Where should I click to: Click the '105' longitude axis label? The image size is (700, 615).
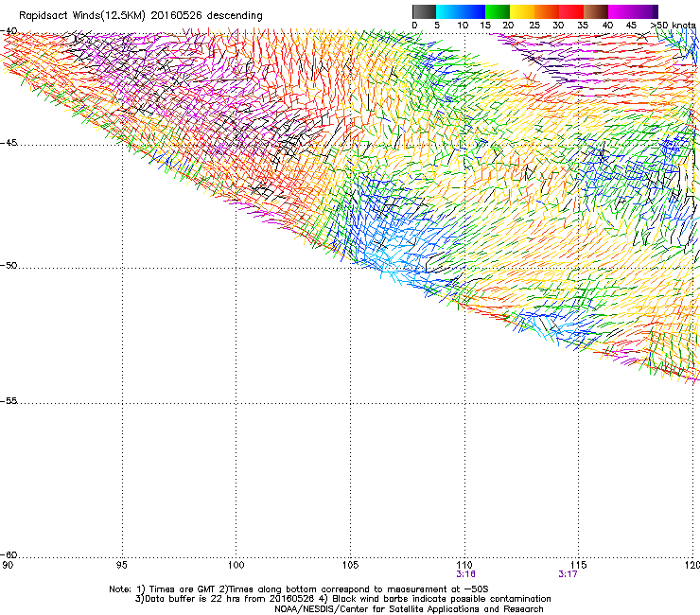click(x=350, y=565)
